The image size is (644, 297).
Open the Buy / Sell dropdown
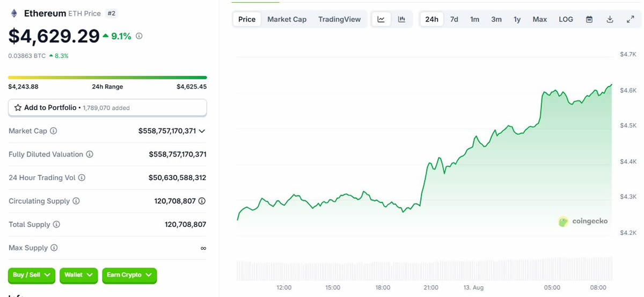pyautogui.click(x=32, y=275)
